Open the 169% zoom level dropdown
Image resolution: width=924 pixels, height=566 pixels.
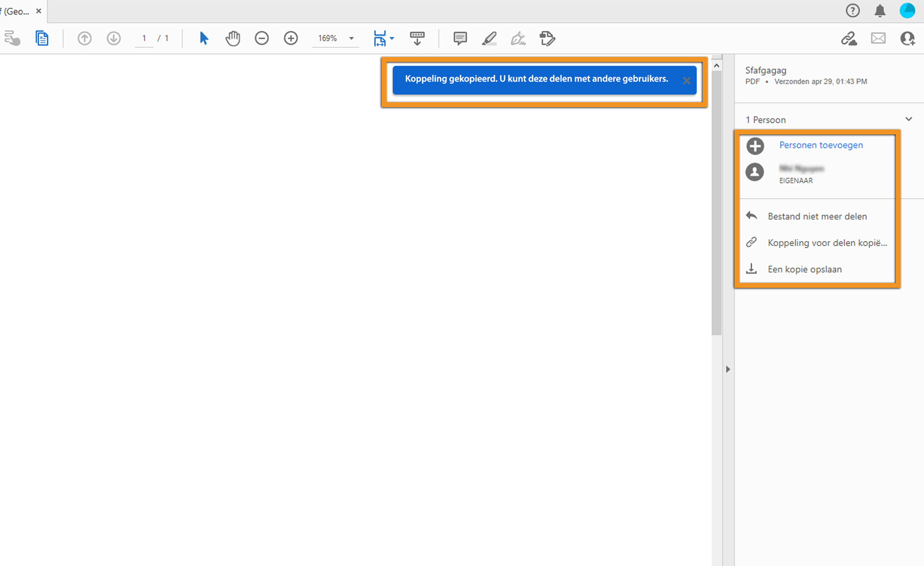click(x=351, y=38)
